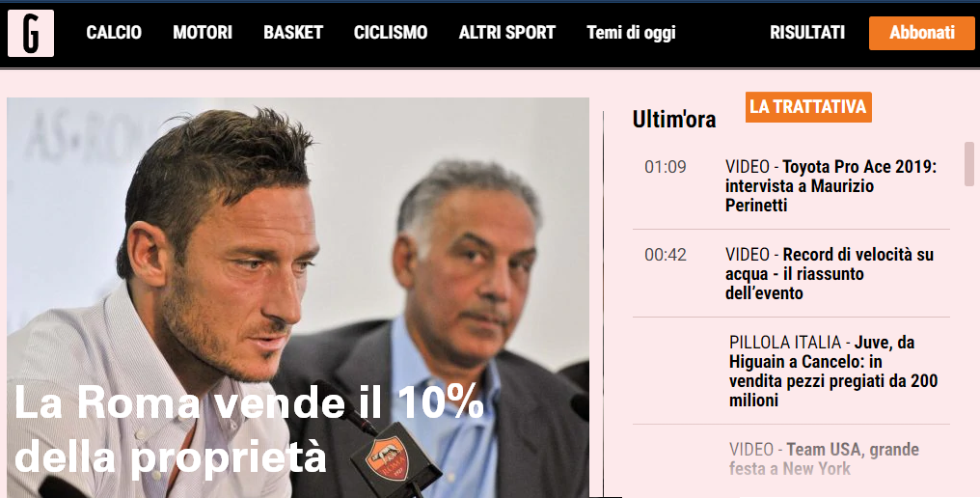Open headline La Roma vende il 10%

click(x=249, y=429)
